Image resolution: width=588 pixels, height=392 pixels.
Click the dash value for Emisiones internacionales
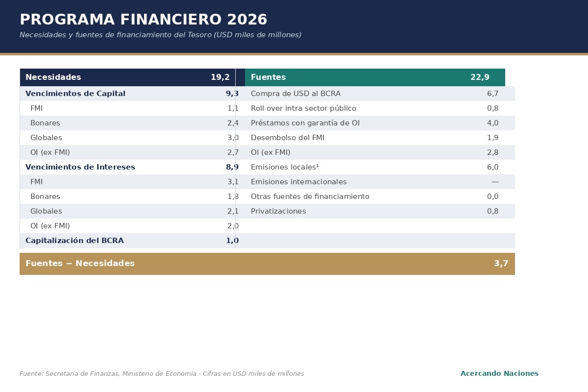(x=495, y=182)
